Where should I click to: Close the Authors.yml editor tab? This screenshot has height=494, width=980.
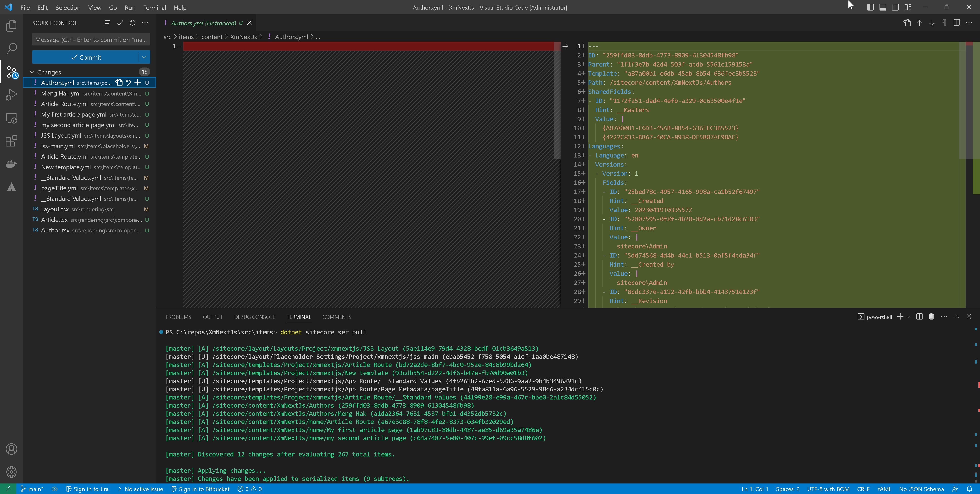coord(249,23)
